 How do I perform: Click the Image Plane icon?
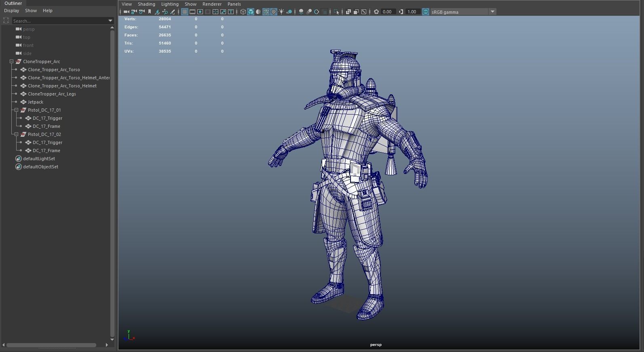[x=157, y=12]
